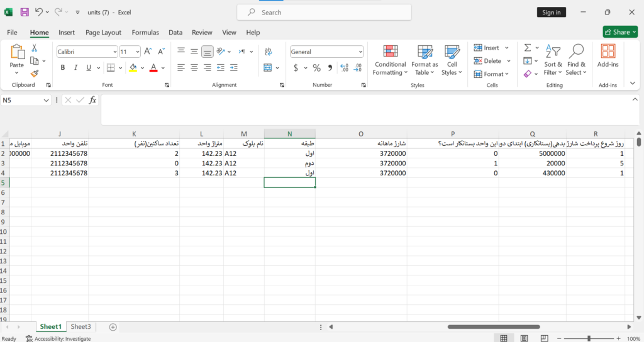Switch to the Sheet3 worksheet tab
The width and height of the screenshot is (644, 342).
(80, 326)
